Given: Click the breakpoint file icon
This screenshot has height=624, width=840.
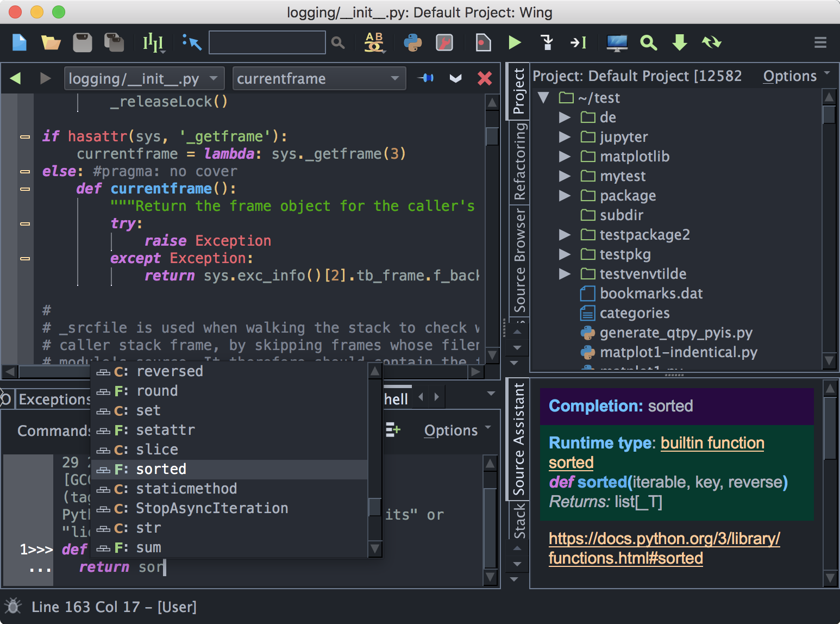Looking at the screenshot, I should [483, 42].
